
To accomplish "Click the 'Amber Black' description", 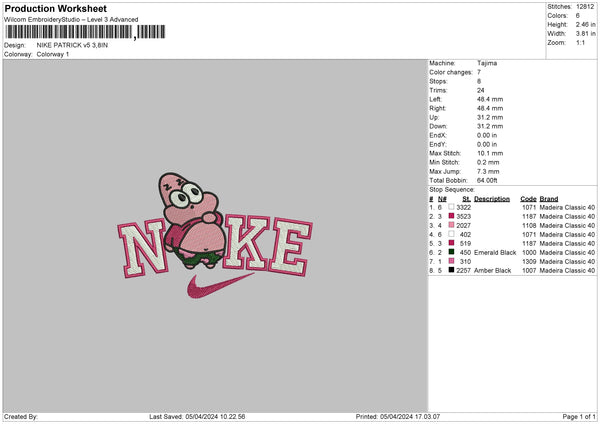I will click(492, 271).
